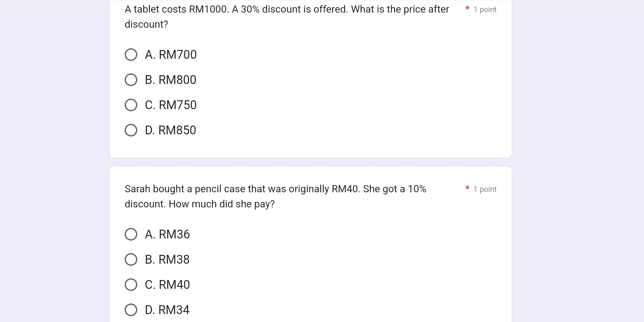Screen dimensions: 644x322
Task: Click the 1 point label on the tablet question
Action: 485,9
